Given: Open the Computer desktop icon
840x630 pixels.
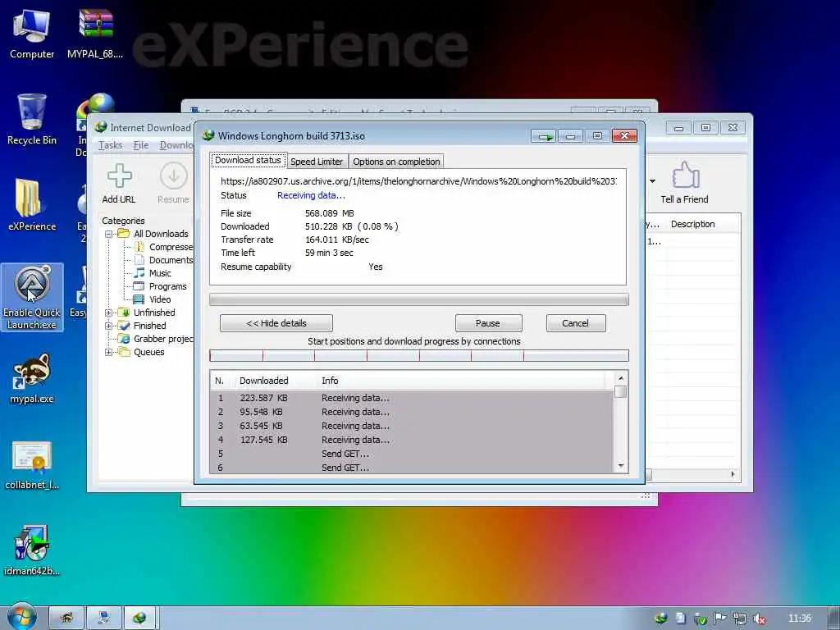Looking at the screenshot, I should click(x=32, y=33).
